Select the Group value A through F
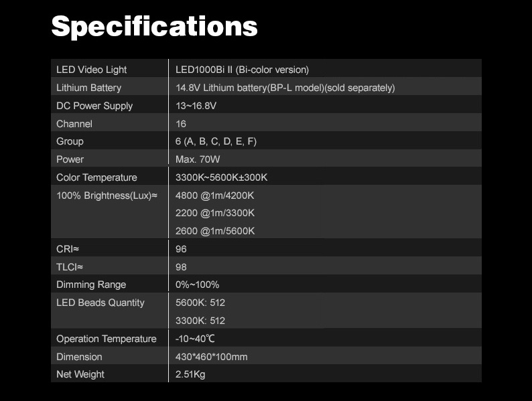The image size is (532, 401). coord(216,141)
